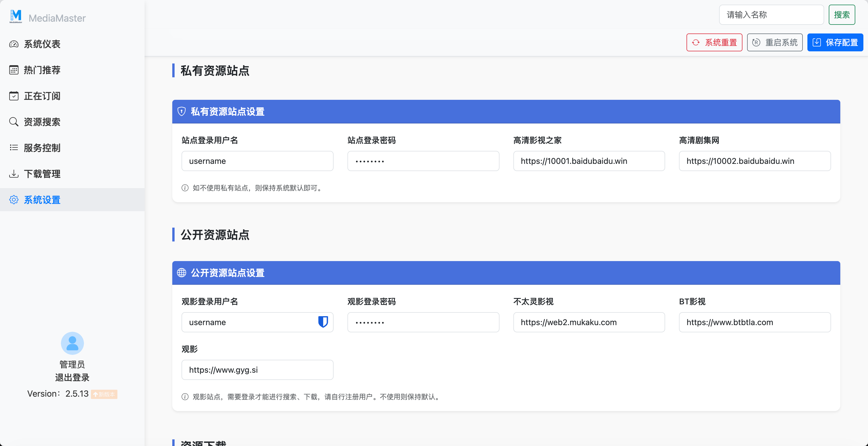Save settings with 保存配置 button
The width and height of the screenshot is (868, 446).
pyautogui.click(x=835, y=42)
